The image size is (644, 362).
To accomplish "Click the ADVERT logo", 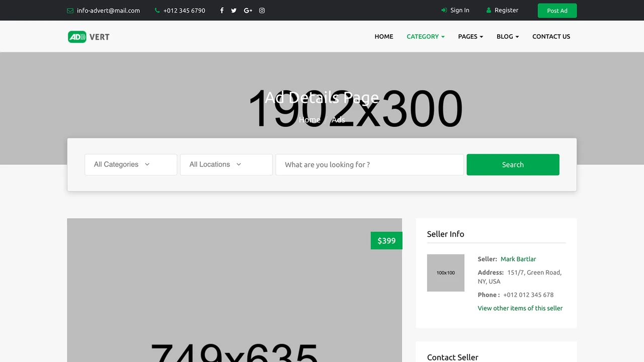I will (x=89, y=37).
